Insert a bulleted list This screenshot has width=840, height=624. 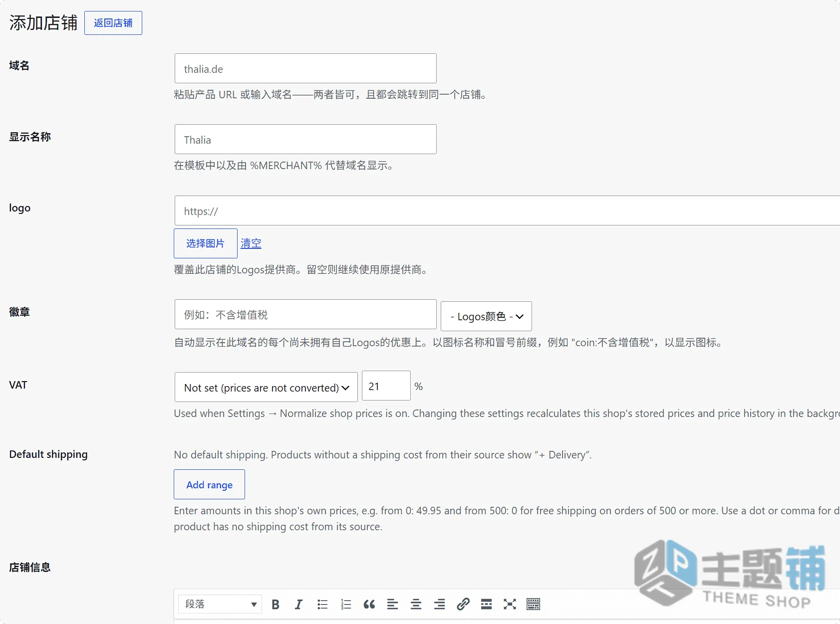[x=322, y=605]
